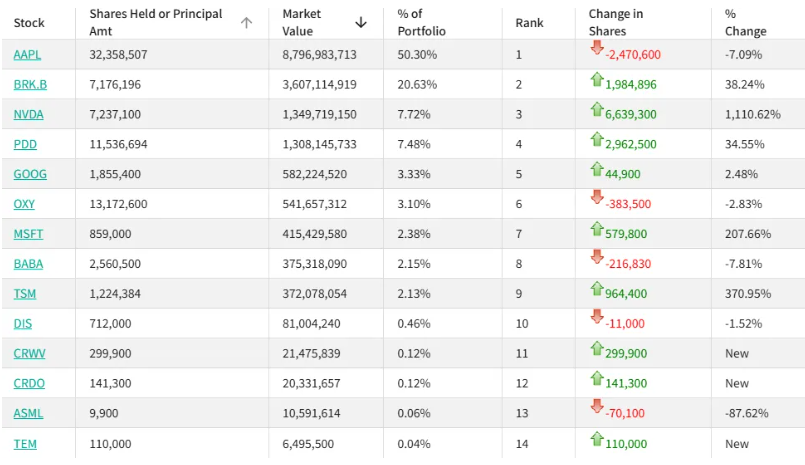The image size is (805, 465).
Task: Sort by % of Portfolio column header
Action: [x=421, y=23]
